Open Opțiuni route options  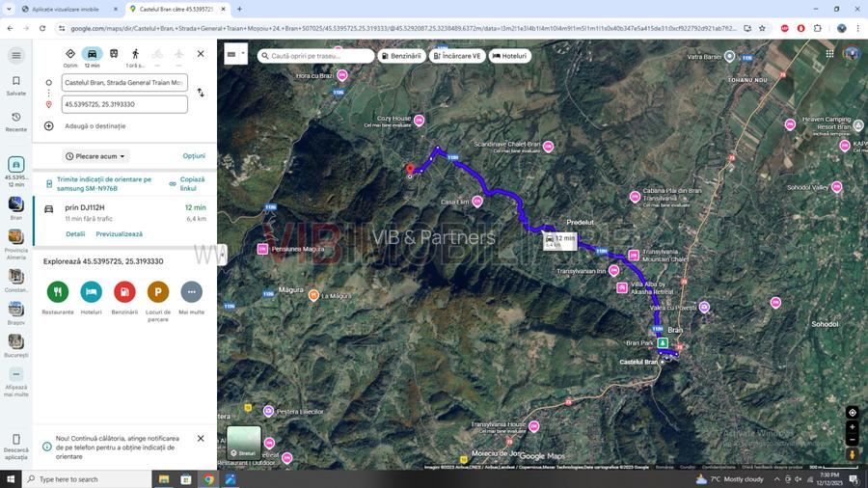click(194, 156)
